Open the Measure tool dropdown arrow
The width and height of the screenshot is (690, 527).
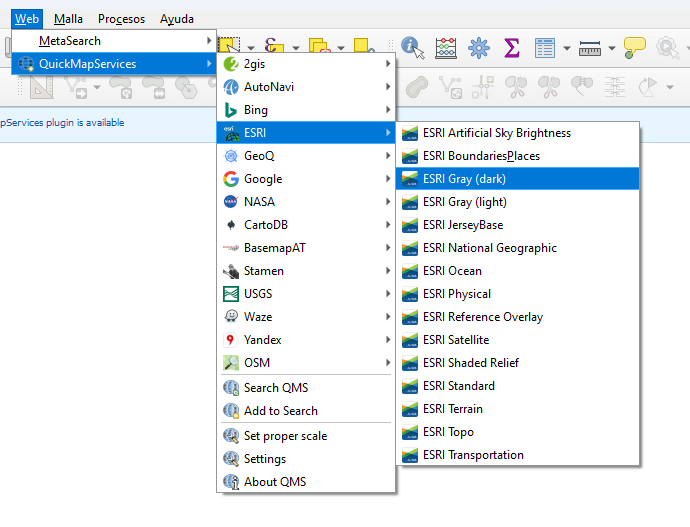click(x=612, y=48)
